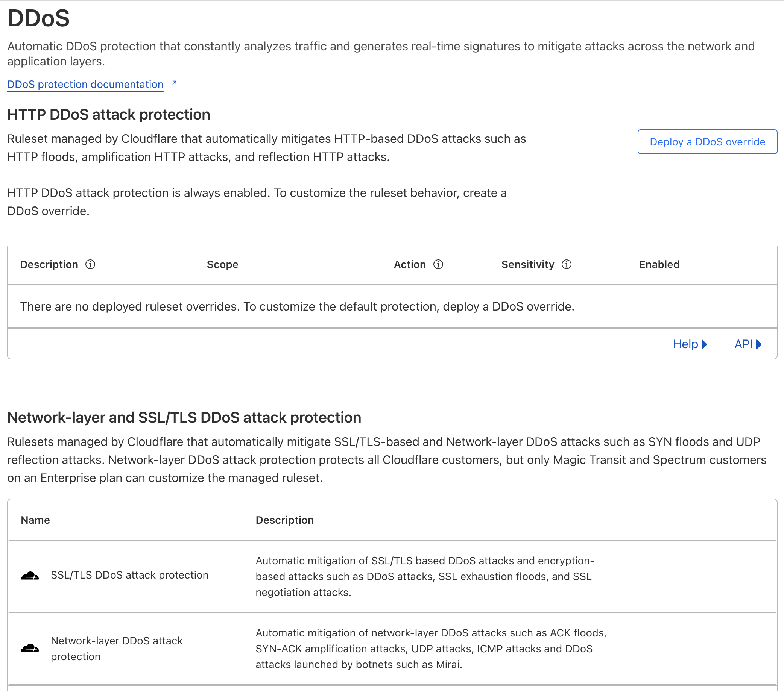Viewport: 784px width, 691px height.
Task: Expand the Help section
Action: tap(690, 344)
